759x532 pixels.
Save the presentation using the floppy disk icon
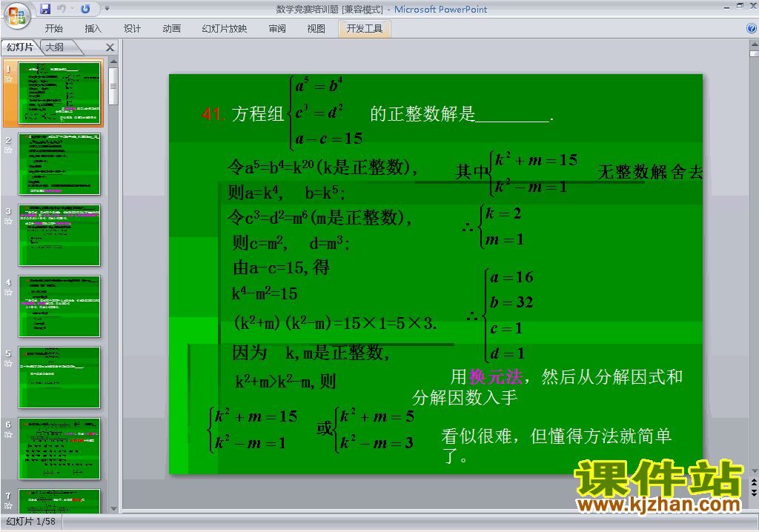click(x=45, y=9)
